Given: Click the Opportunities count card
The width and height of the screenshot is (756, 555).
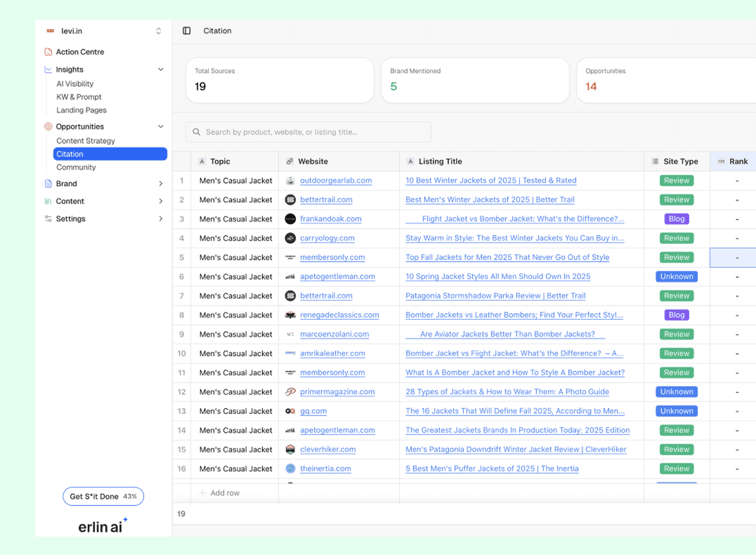Looking at the screenshot, I should (666, 80).
